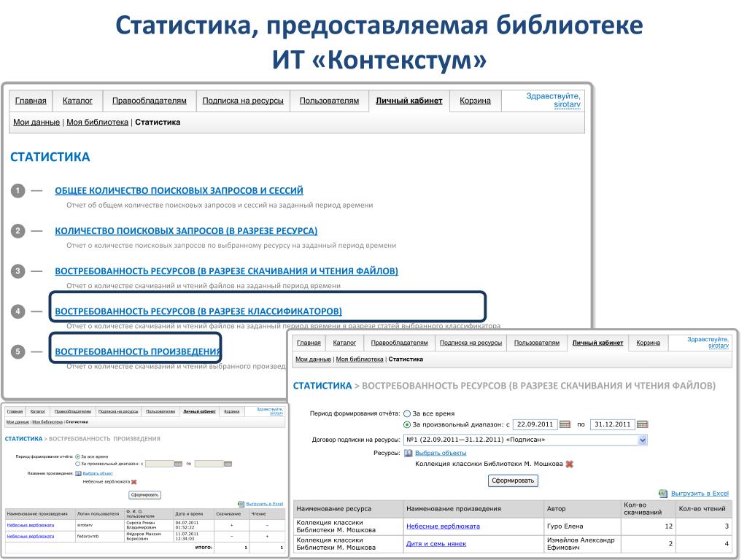This screenshot has width=747, height=560.
Task: Click the end date field showing 31.12.2011
Action: (x=613, y=424)
